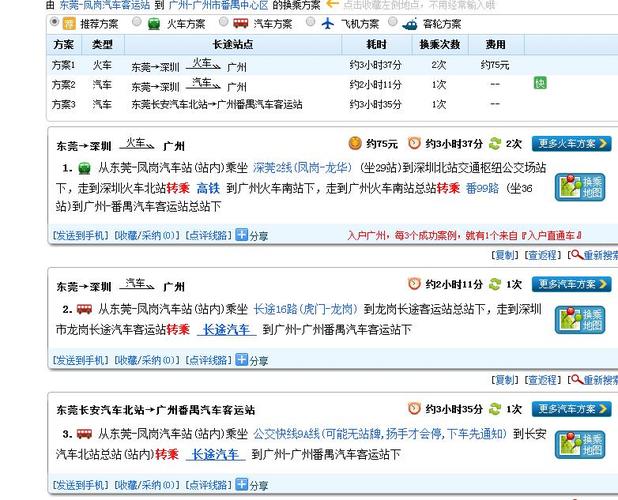618x500 pixels.
Task: Click the 费用 column header
Action: point(496,45)
